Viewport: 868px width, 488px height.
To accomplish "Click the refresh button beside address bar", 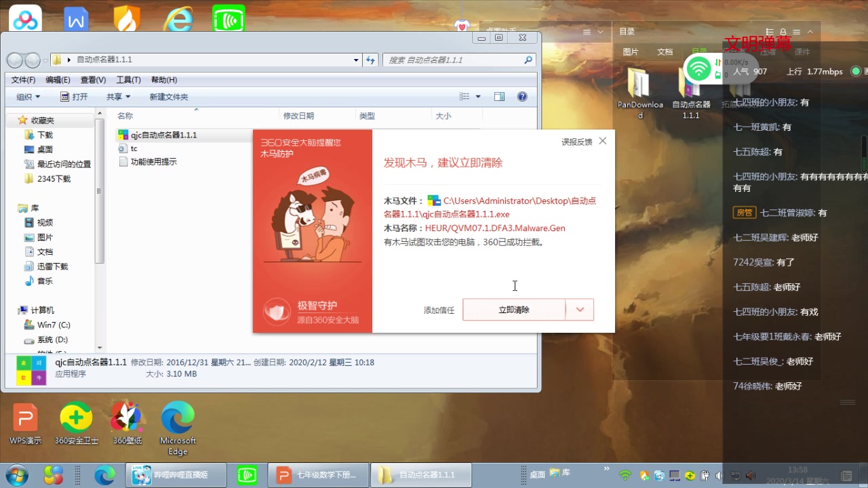I will (x=370, y=60).
